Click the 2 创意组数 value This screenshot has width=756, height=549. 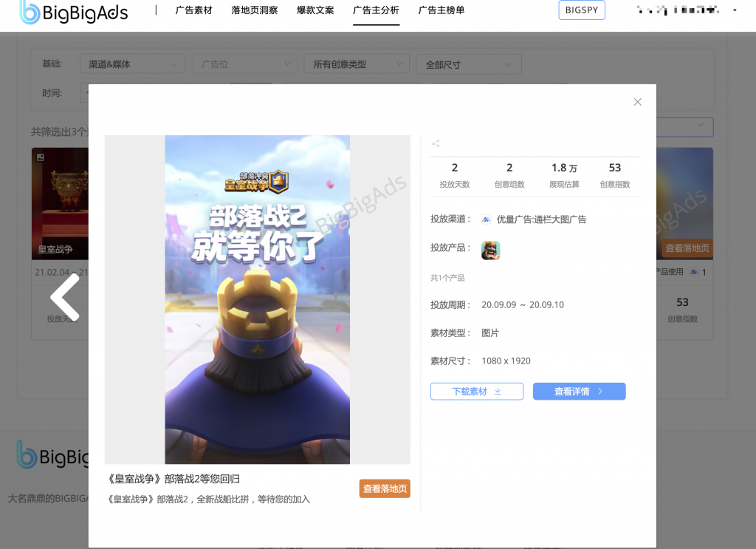(x=509, y=168)
